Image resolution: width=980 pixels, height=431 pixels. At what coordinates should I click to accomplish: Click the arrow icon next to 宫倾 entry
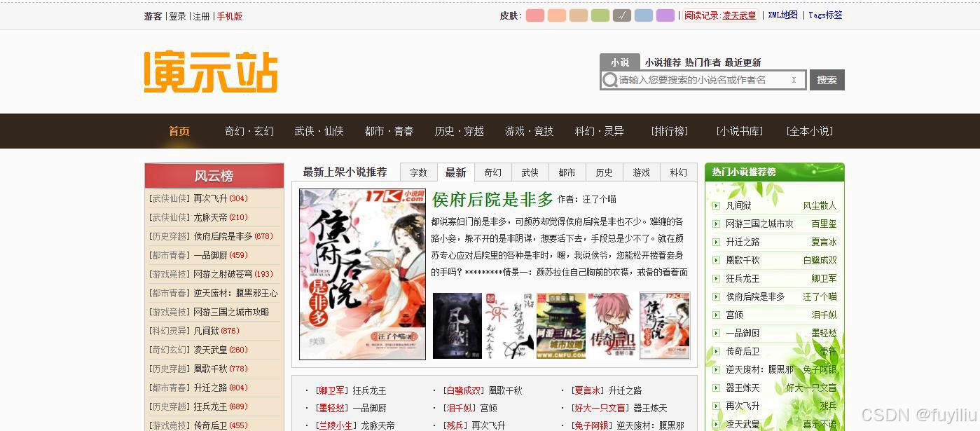coord(716,315)
